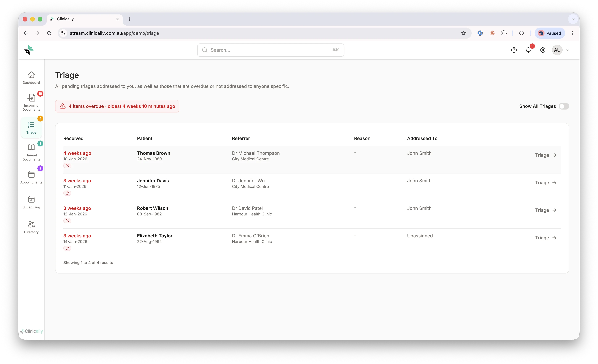Open Appointments in the sidebar
Image resolution: width=598 pixels, height=364 pixels.
click(x=31, y=177)
